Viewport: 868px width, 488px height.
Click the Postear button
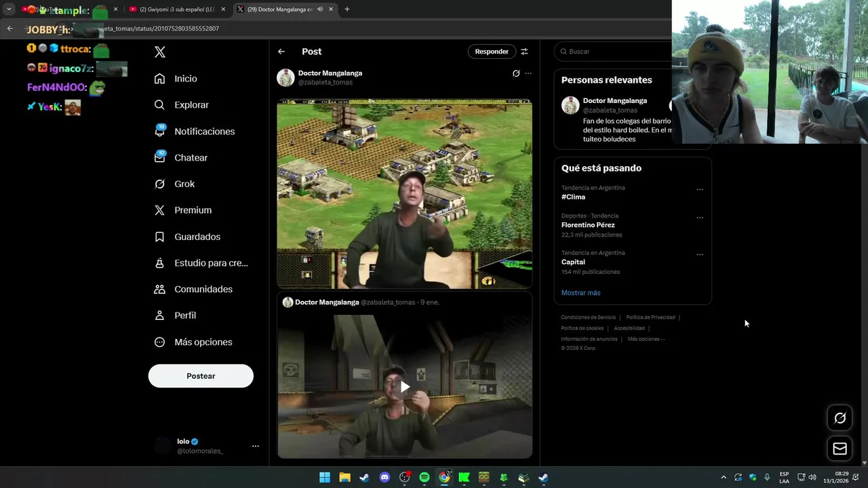(x=201, y=376)
